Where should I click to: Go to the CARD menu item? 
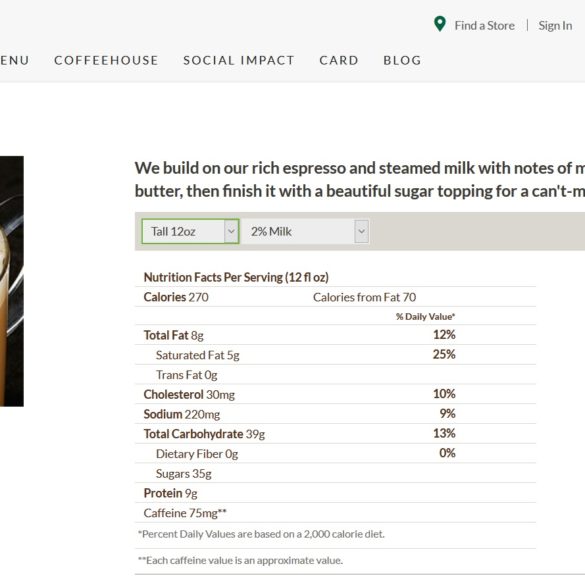pyautogui.click(x=339, y=60)
